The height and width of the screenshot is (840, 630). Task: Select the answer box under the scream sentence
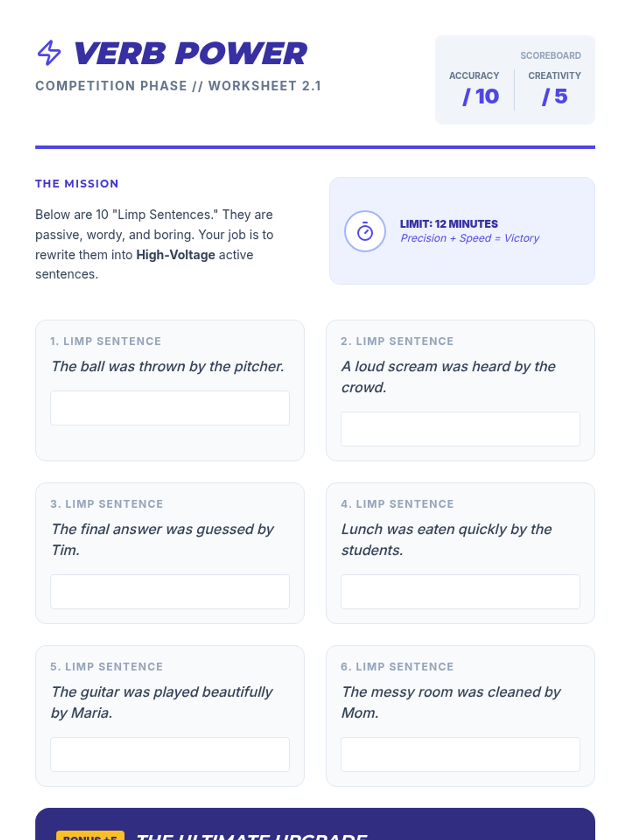460,429
